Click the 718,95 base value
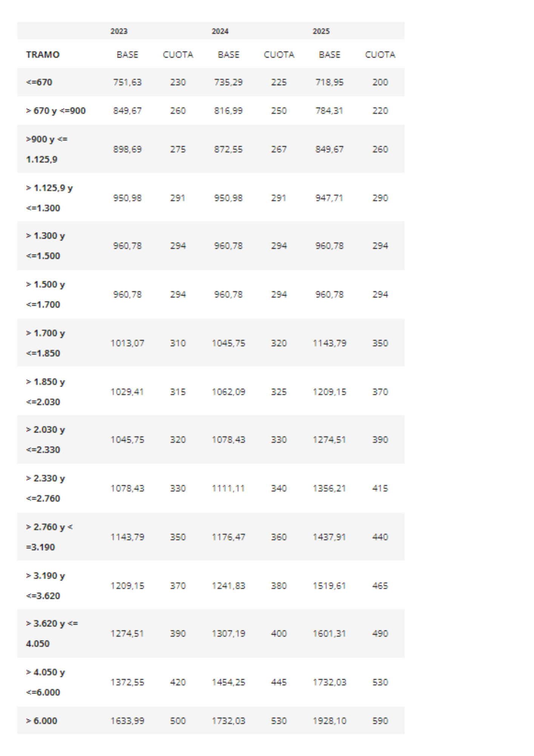Viewport: 534px width, 756px height. click(x=330, y=82)
